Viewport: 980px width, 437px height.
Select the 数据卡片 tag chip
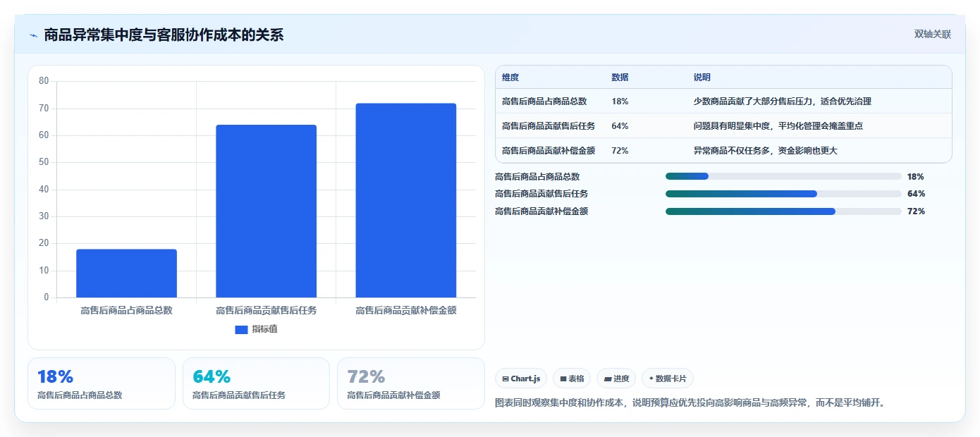668,378
